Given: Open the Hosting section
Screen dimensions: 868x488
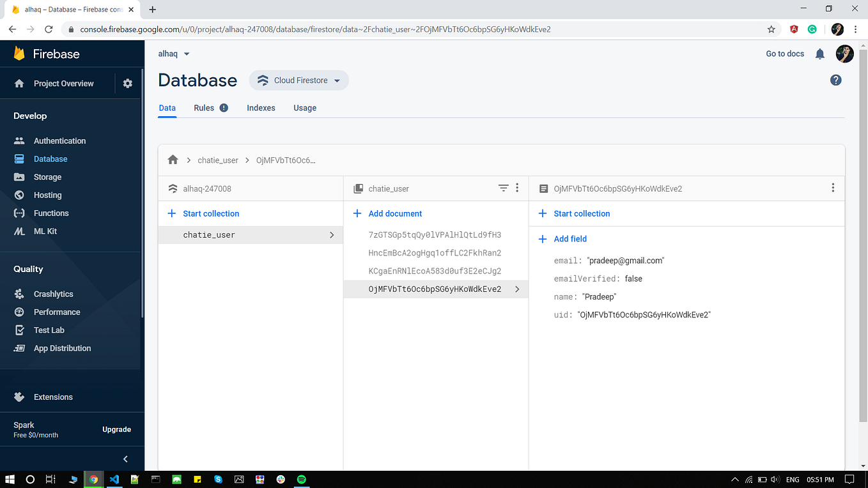Looking at the screenshot, I should click(47, 195).
